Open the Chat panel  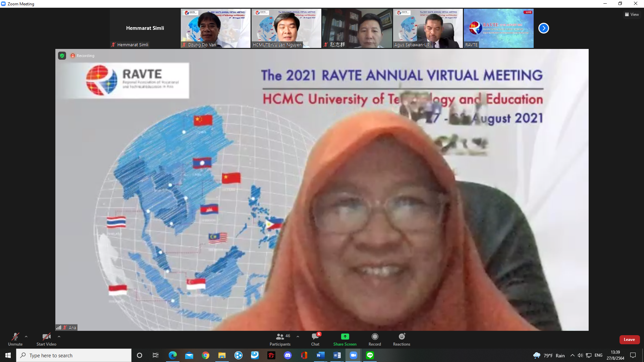click(315, 339)
